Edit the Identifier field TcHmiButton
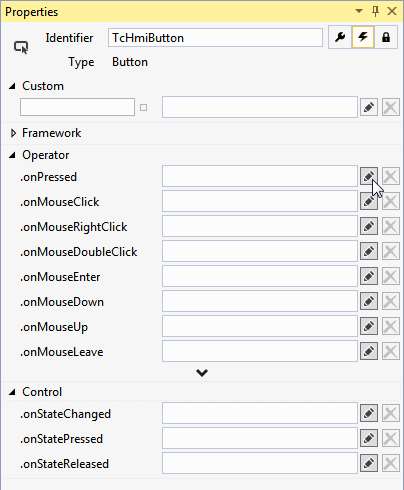 click(215, 38)
